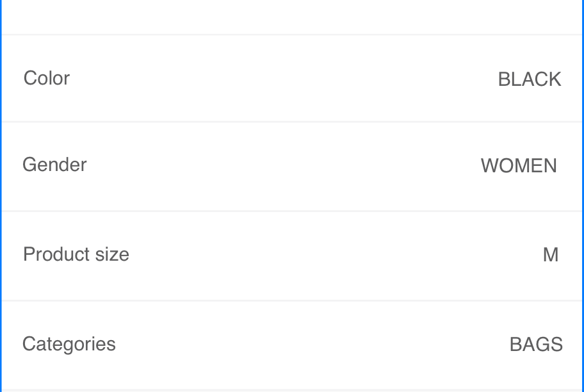Click the blank row above Color

tap(292, 16)
